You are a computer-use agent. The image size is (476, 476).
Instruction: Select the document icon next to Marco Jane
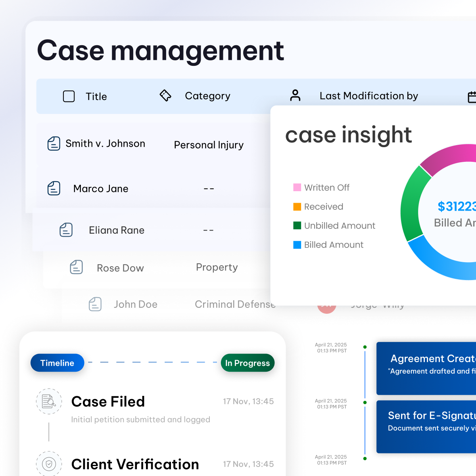53,188
